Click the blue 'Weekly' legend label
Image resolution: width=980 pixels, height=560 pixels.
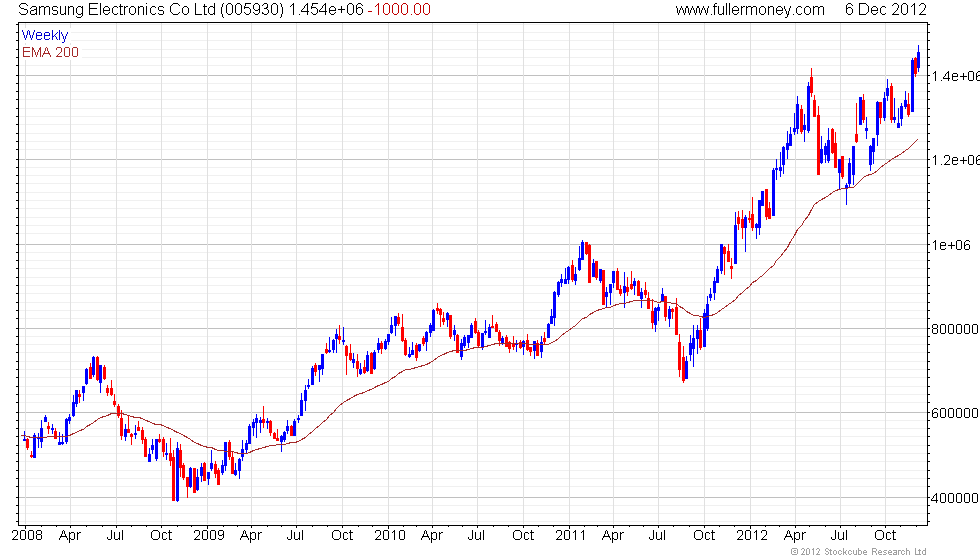[x=45, y=35]
